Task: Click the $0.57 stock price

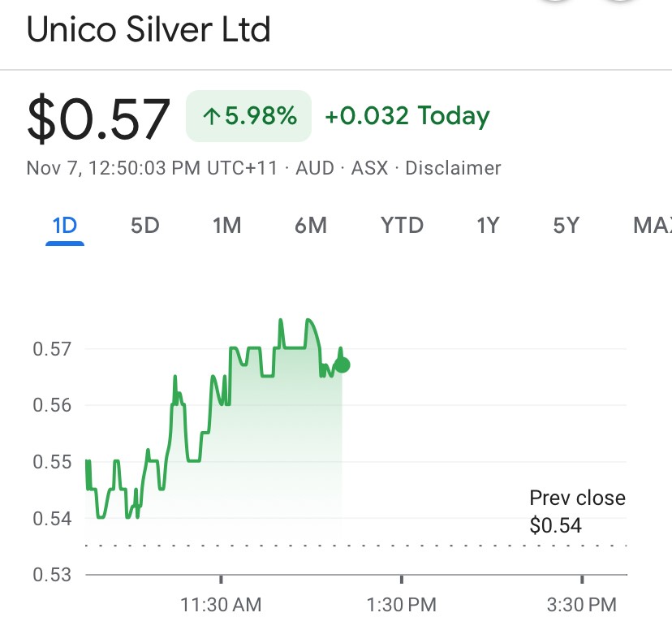Action: (x=99, y=119)
